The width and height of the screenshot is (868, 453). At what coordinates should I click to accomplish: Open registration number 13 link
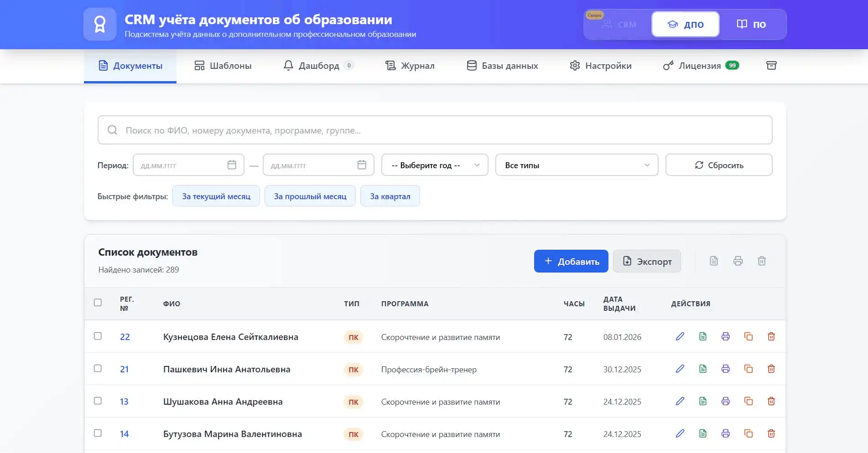tap(124, 402)
